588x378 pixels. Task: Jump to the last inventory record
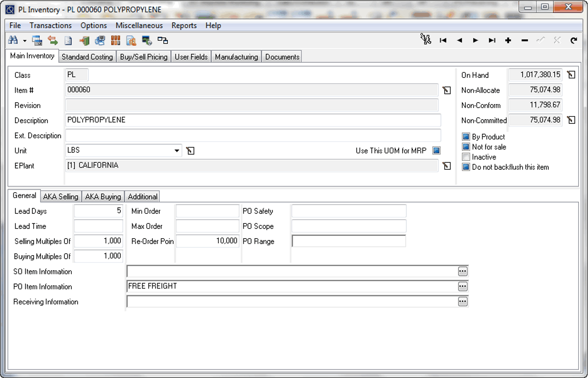(492, 41)
